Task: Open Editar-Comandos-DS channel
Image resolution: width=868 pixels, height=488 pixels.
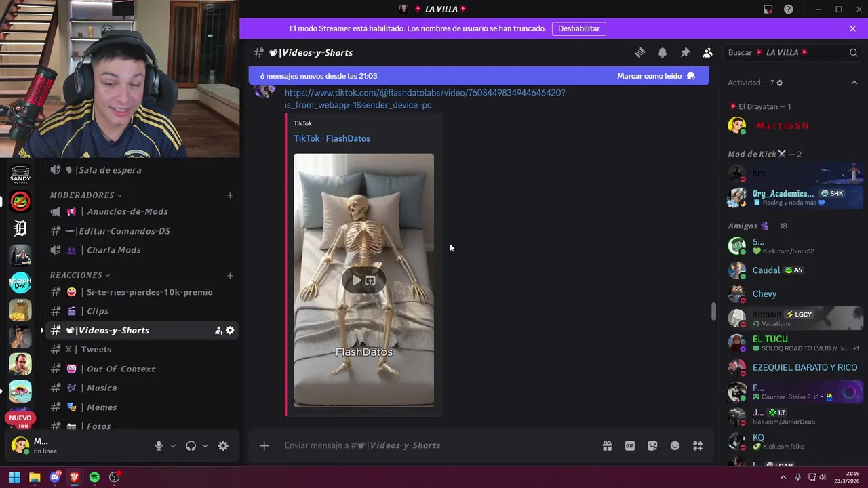Action: (x=140, y=231)
